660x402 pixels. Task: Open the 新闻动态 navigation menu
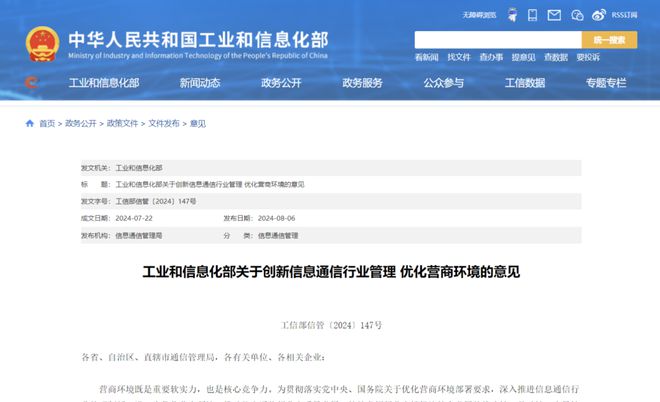click(200, 83)
